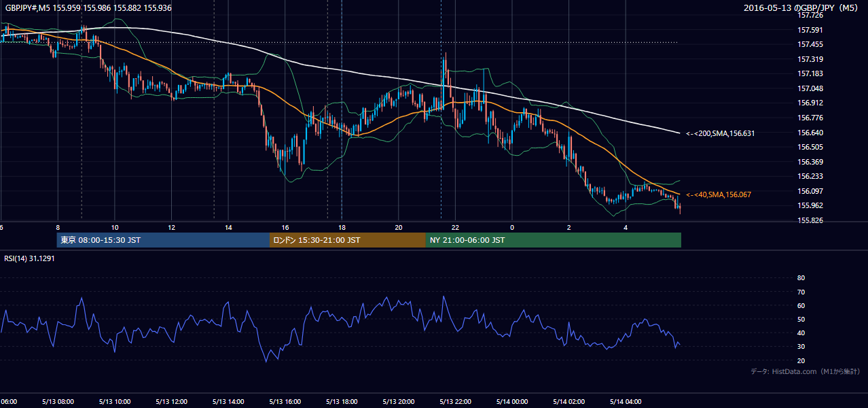This screenshot has width=868, height=408.
Task: Click price axis value 156.912
Action: click(810, 103)
